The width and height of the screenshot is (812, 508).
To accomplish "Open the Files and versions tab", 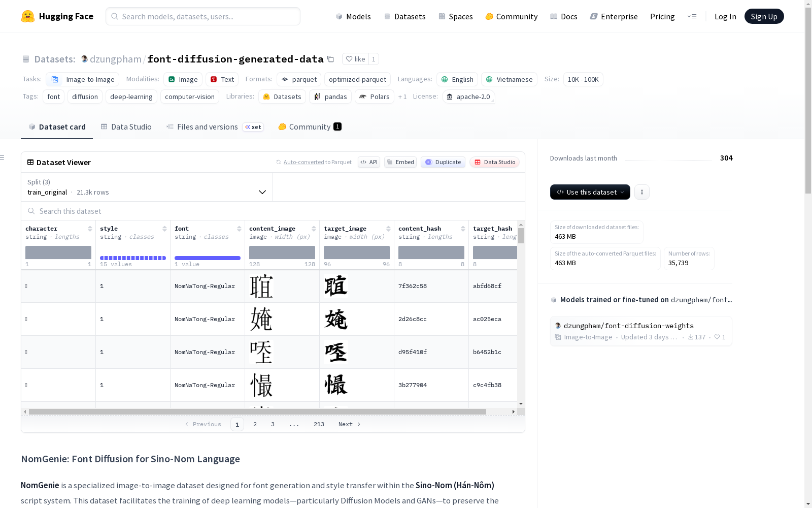I will (x=215, y=127).
